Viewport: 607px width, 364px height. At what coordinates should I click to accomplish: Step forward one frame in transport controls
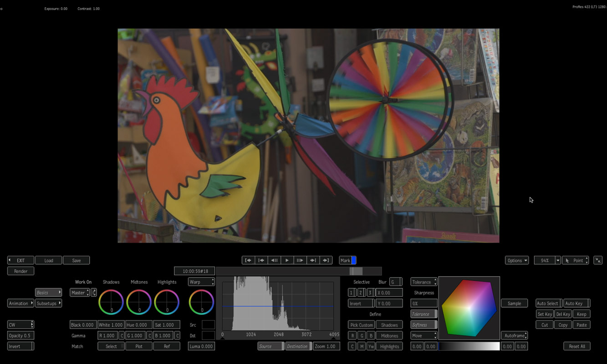tap(300, 260)
